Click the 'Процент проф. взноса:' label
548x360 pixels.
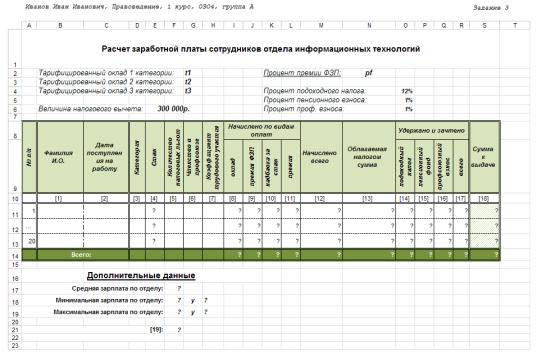(x=303, y=109)
